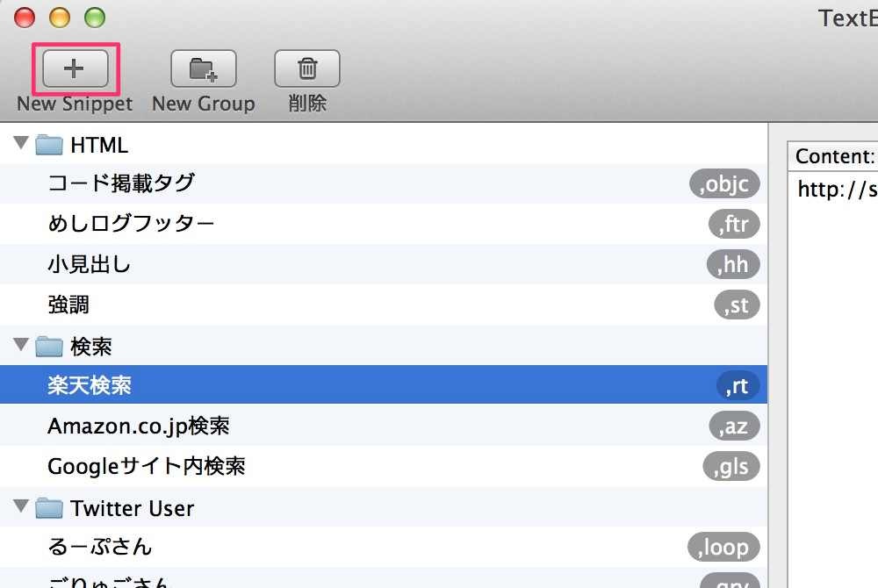The width and height of the screenshot is (878, 588).
Task: Click the ,st abbreviation badge
Action: (737, 305)
